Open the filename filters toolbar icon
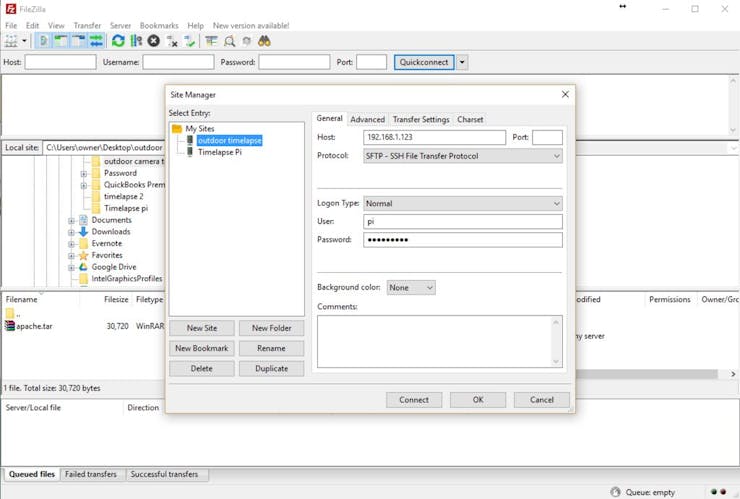This screenshot has height=499, width=740. [x=211, y=41]
